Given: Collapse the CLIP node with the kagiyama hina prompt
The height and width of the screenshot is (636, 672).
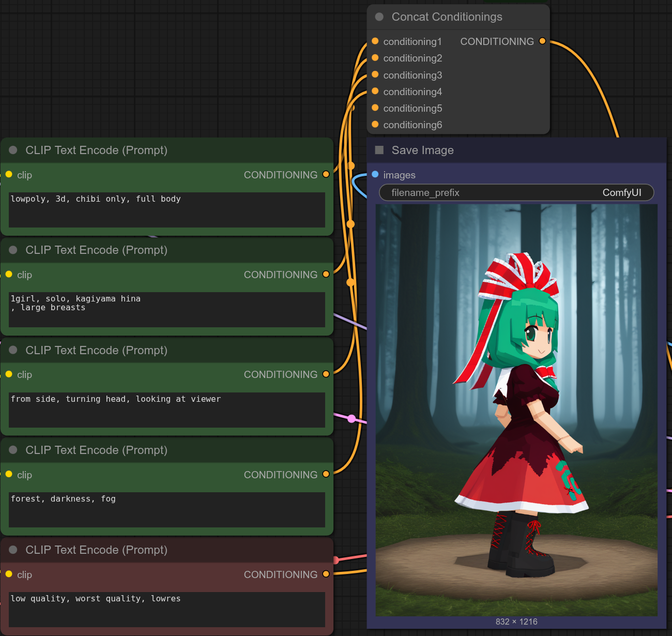Looking at the screenshot, I should 13,250.
